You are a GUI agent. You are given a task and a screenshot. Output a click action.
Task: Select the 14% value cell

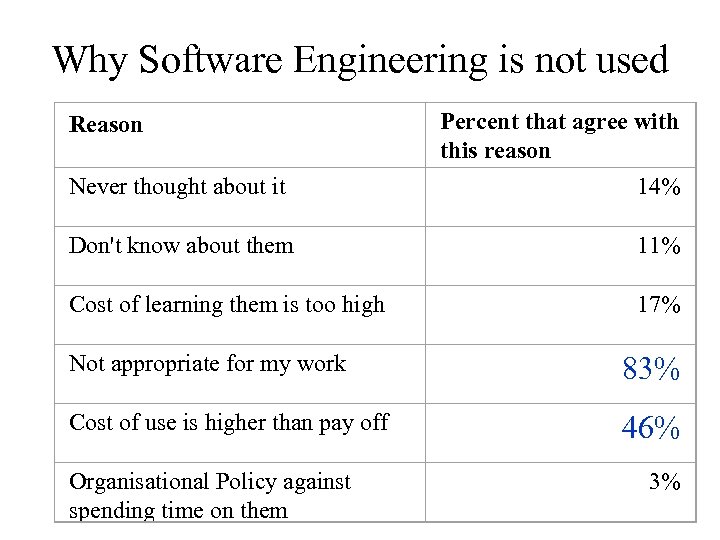659,187
